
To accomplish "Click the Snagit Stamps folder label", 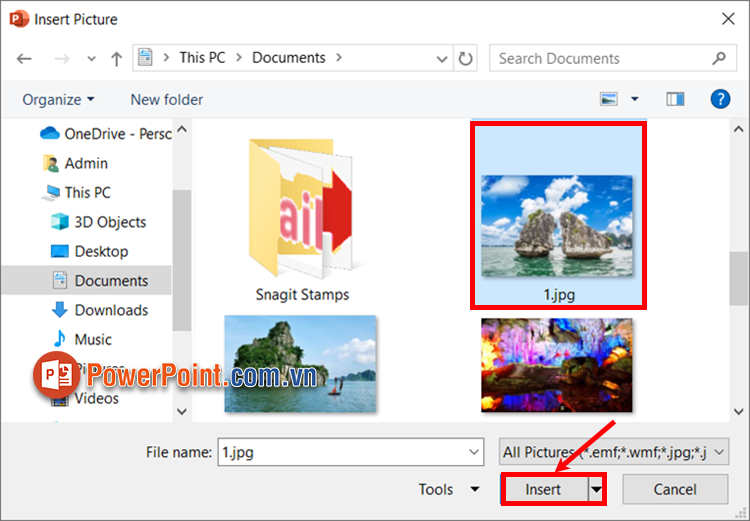I will pyautogui.click(x=302, y=294).
